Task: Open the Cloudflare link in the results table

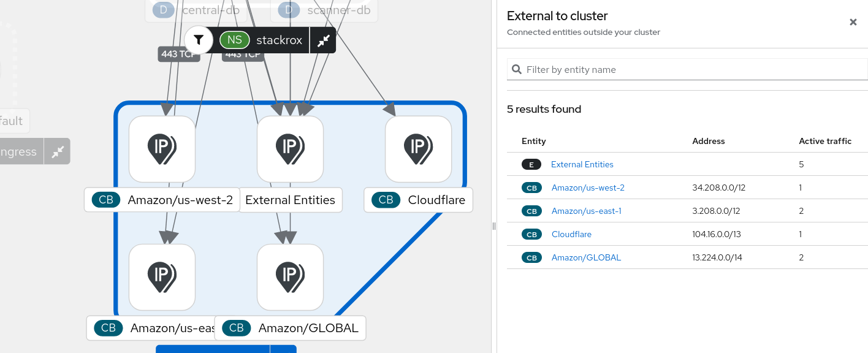Action: click(571, 234)
